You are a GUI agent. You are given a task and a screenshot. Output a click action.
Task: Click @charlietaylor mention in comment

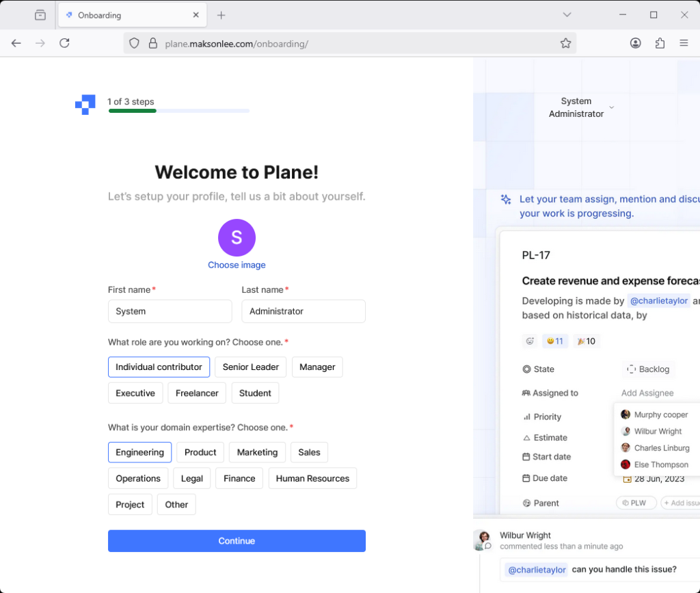537,570
